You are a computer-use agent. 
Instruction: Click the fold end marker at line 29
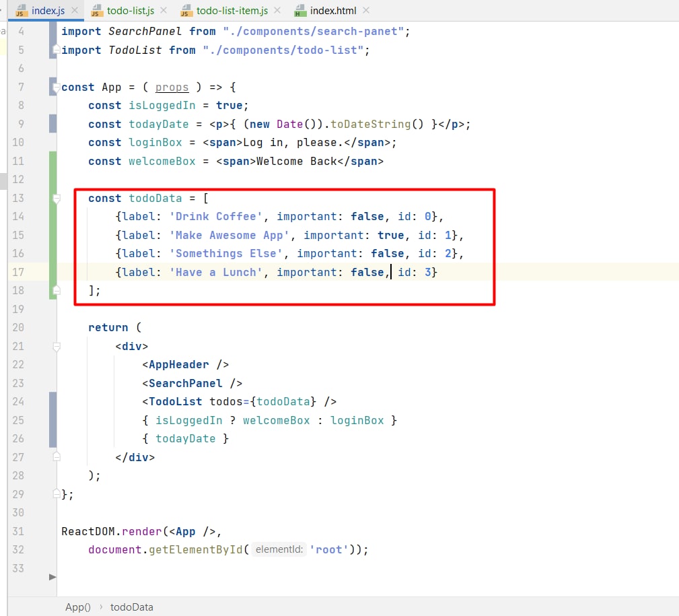[x=57, y=494]
